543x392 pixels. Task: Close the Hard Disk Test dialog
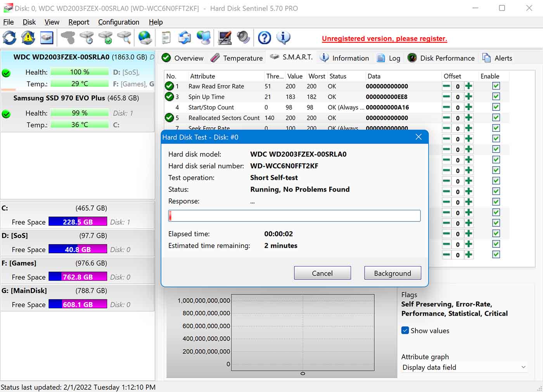[418, 137]
